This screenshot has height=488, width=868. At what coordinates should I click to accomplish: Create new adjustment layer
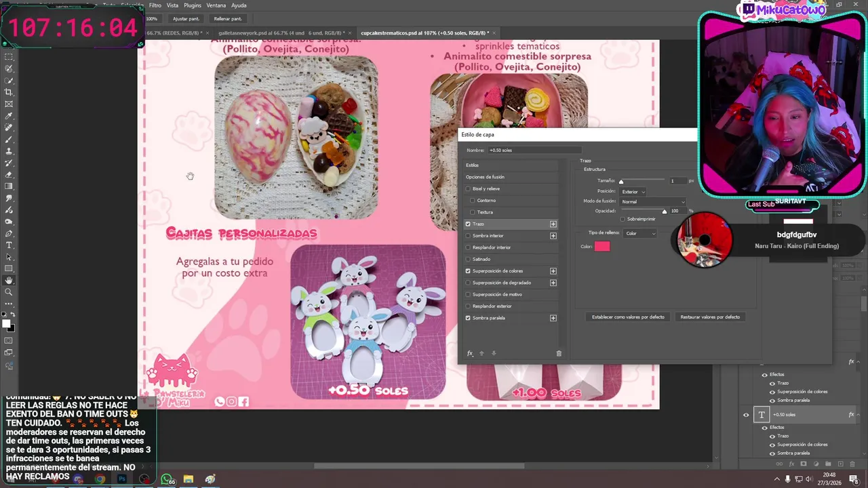tap(815, 464)
